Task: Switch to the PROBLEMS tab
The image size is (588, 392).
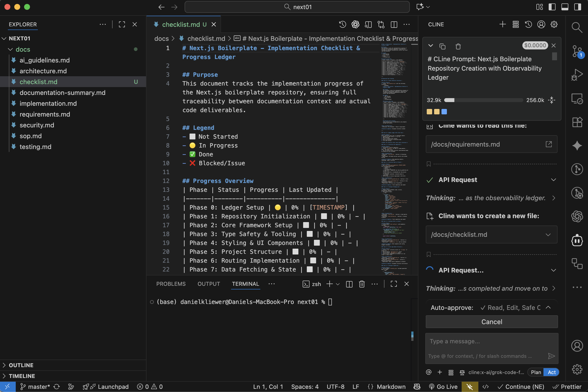Action: tap(171, 284)
